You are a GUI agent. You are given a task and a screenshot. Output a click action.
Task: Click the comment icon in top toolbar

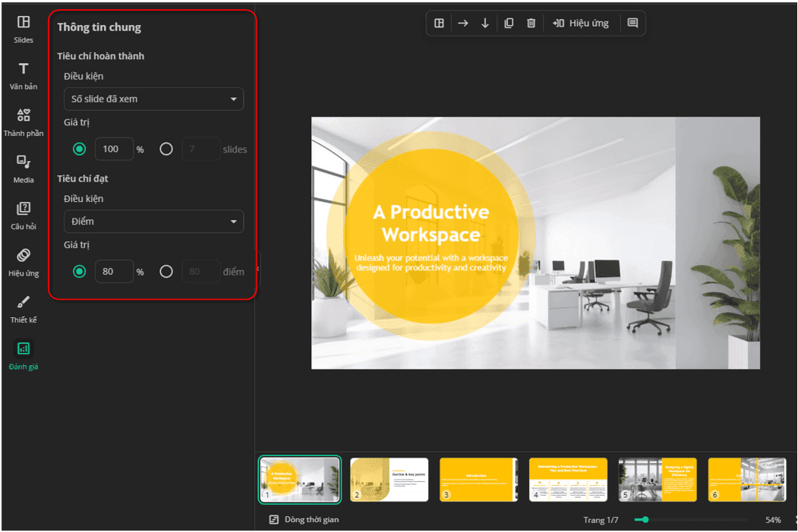click(x=632, y=23)
